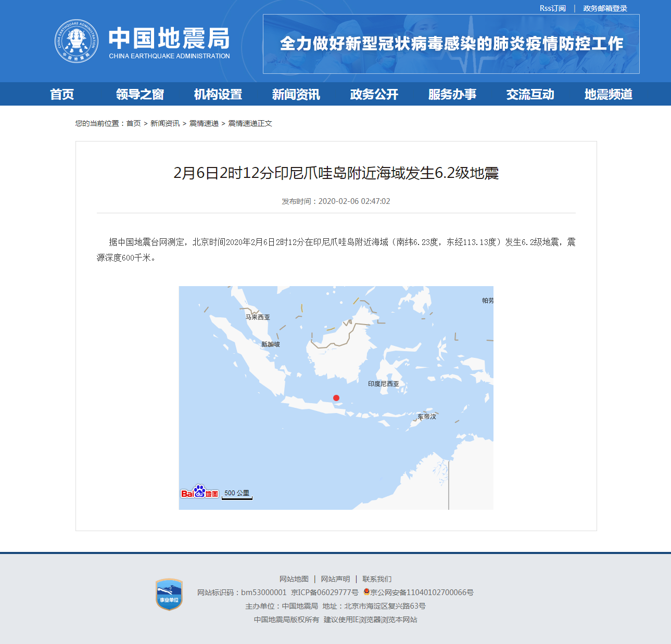The image size is (671, 644).
Task: Click the police badge icon in footer
Action: click(x=366, y=592)
